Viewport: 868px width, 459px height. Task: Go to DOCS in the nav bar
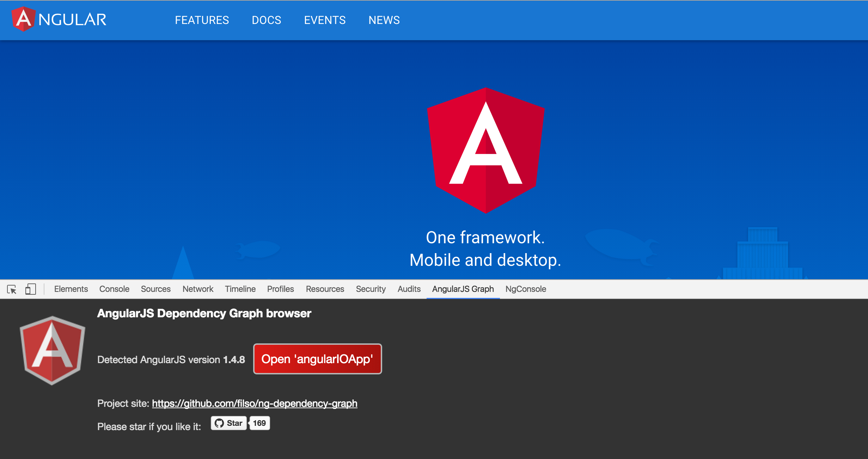[267, 20]
